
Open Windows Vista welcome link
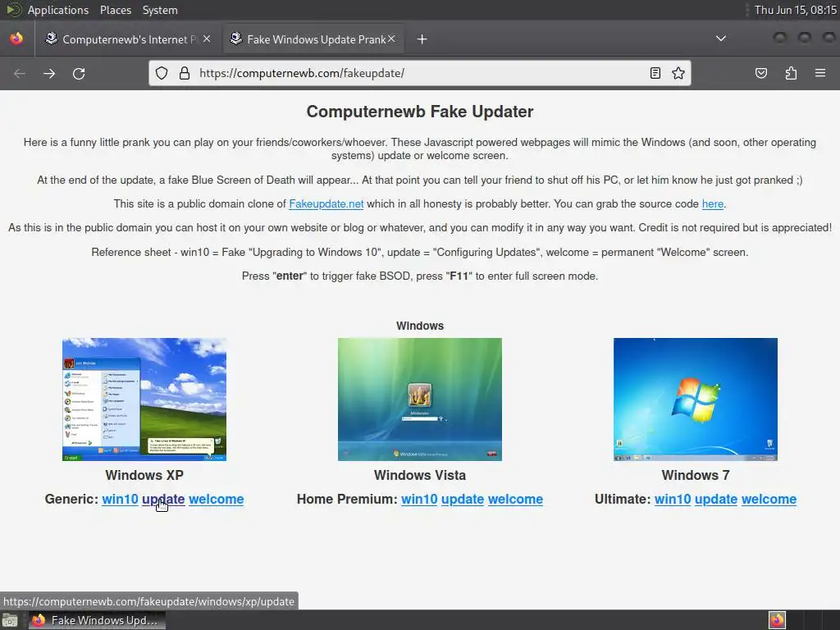pyautogui.click(x=515, y=500)
